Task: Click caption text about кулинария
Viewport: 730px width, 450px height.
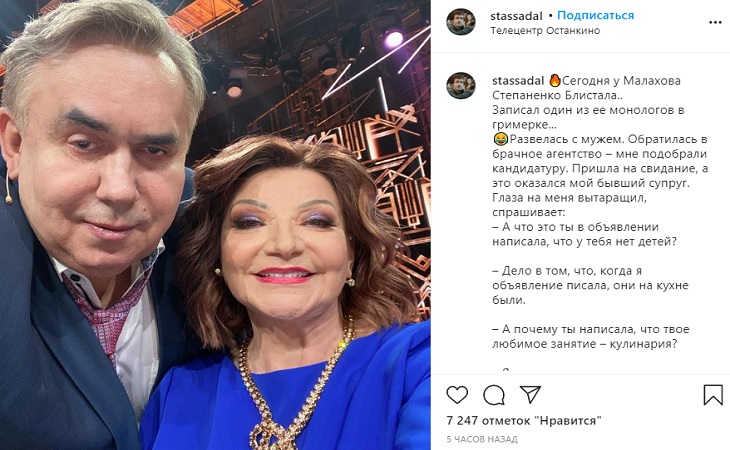Action: (584, 344)
